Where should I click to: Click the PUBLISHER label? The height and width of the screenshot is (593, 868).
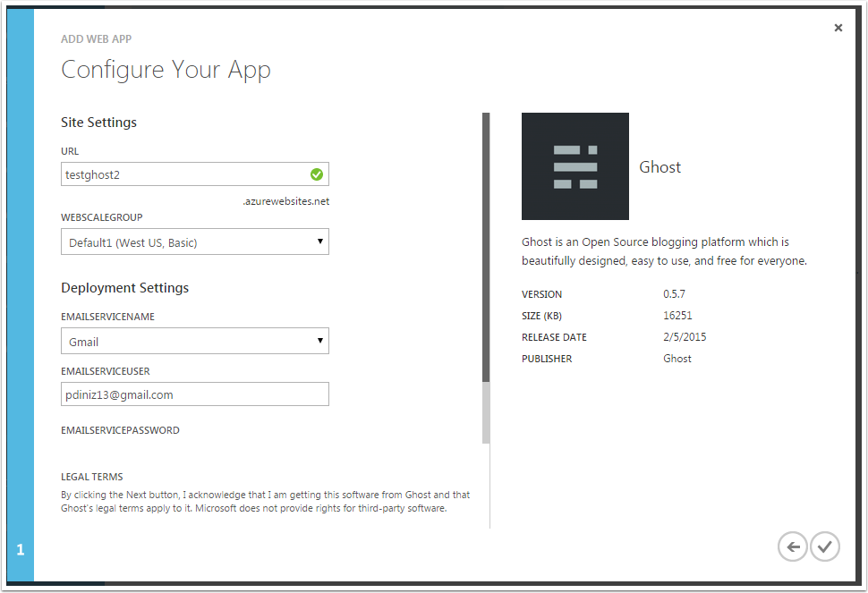tap(547, 359)
